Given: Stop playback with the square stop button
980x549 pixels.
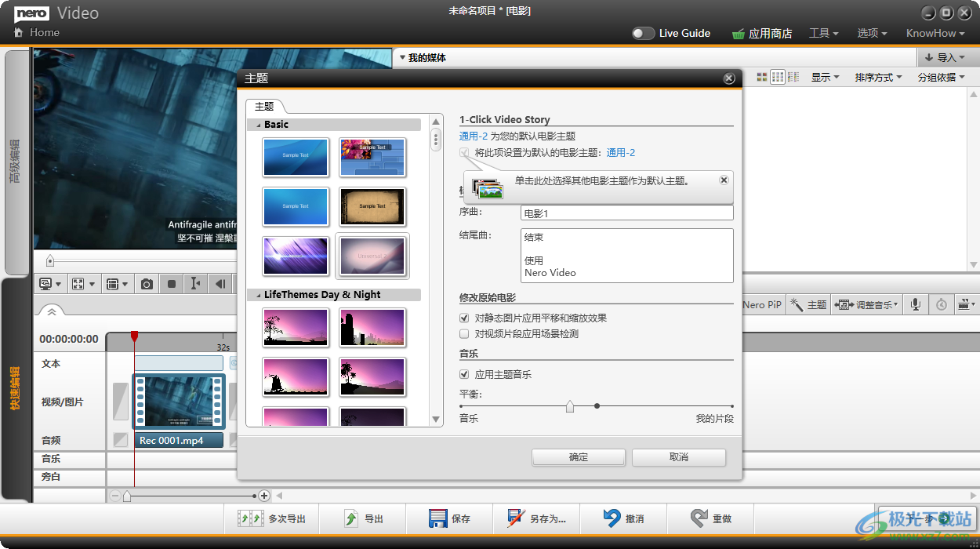Looking at the screenshot, I should [172, 284].
